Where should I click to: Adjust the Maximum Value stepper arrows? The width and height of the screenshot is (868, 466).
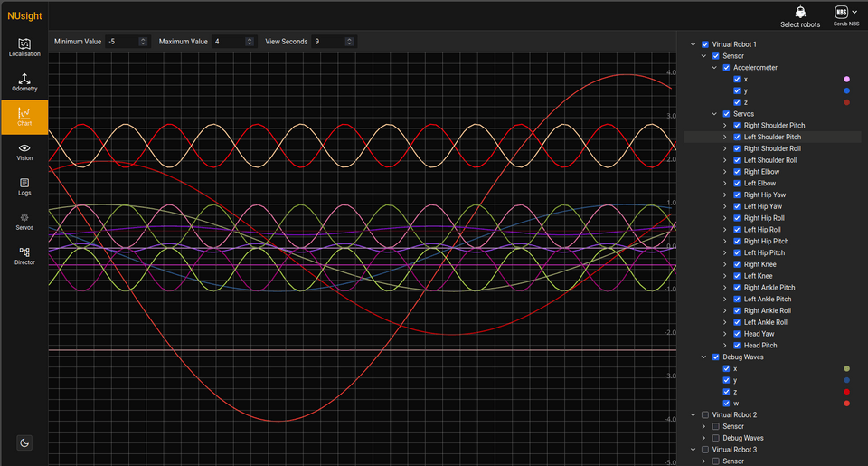250,42
